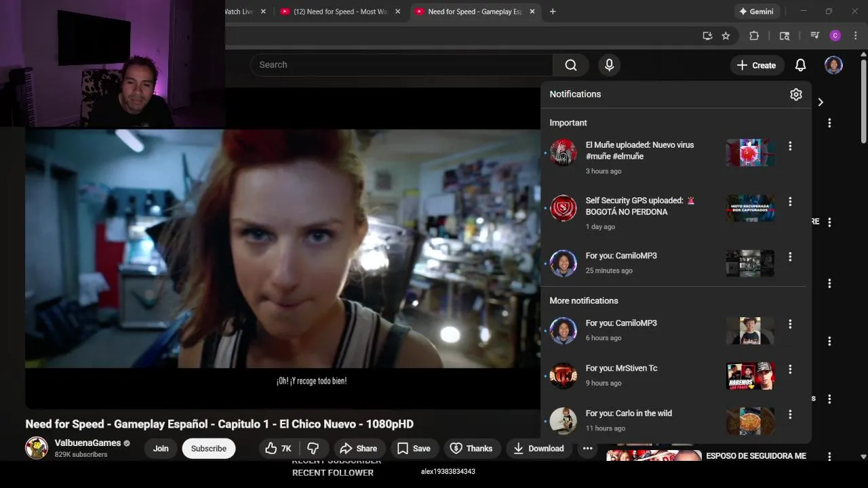Click Self Security GPS channel avatar
The image size is (868, 488).
(x=563, y=208)
